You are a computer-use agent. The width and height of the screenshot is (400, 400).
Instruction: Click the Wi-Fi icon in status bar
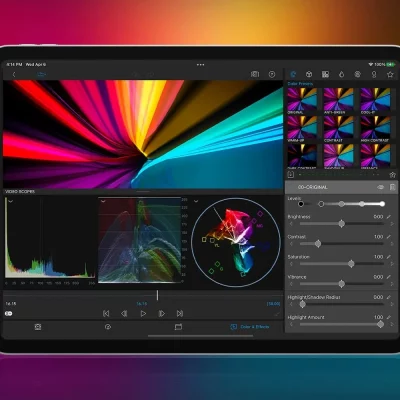coord(370,64)
